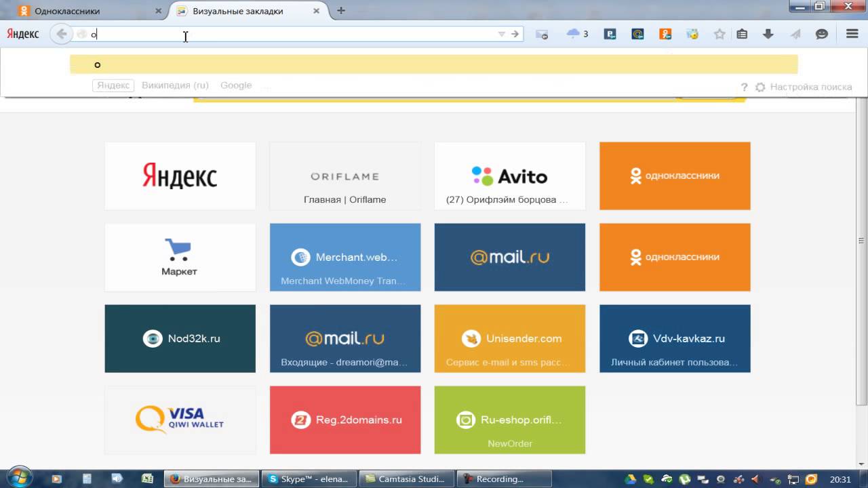
Task: Click the Яндекс logo beside the address bar
Action: (x=23, y=34)
